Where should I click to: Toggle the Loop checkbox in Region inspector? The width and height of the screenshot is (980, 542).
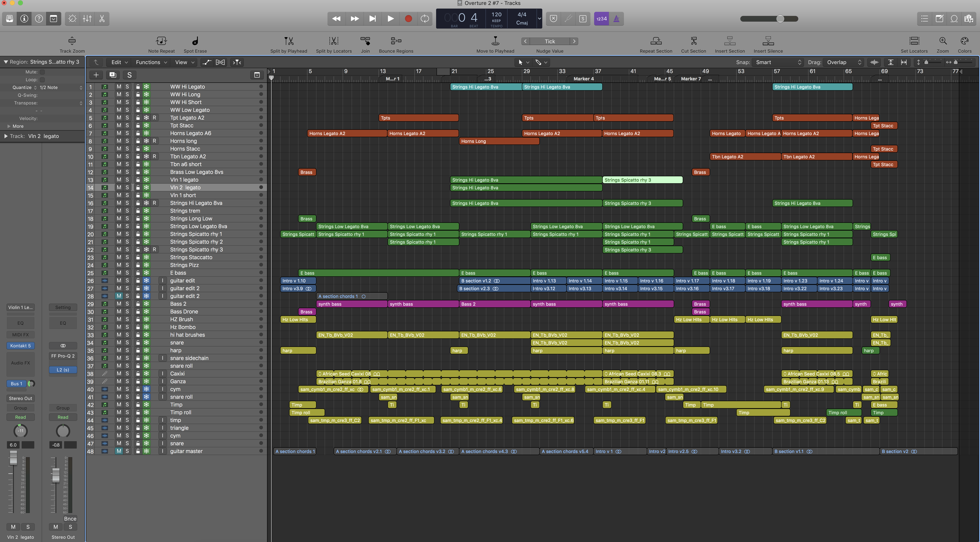(42, 80)
